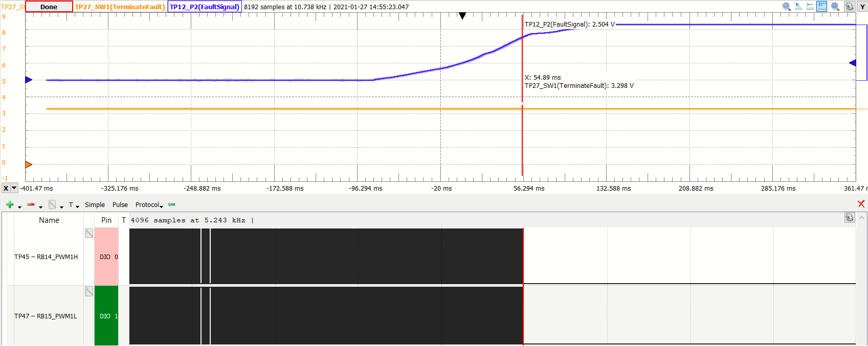868x346 pixels.
Task: Close the logic analyzer panel with red X
Action: pos(861,204)
